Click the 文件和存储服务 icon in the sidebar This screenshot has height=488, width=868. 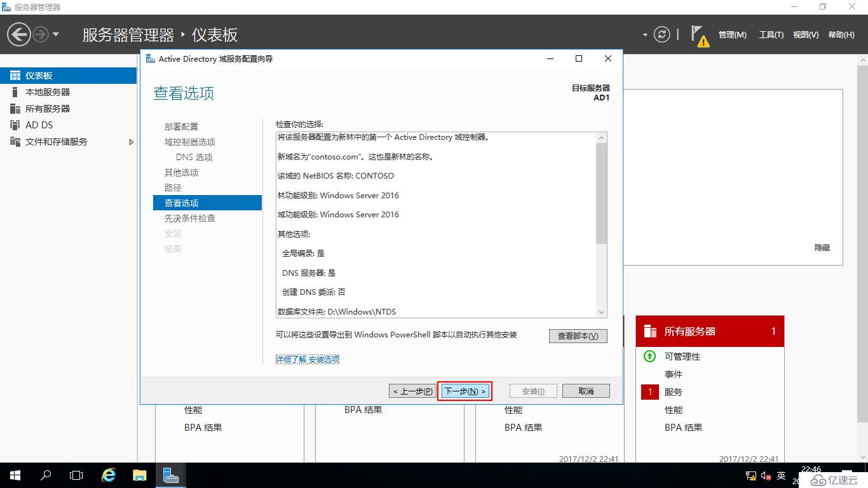[x=15, y=142]
